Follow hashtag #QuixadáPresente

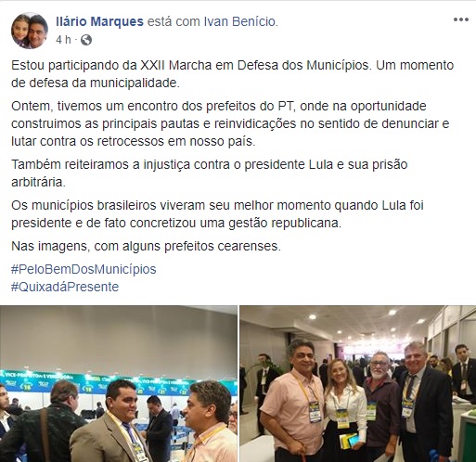click(65, 287)
